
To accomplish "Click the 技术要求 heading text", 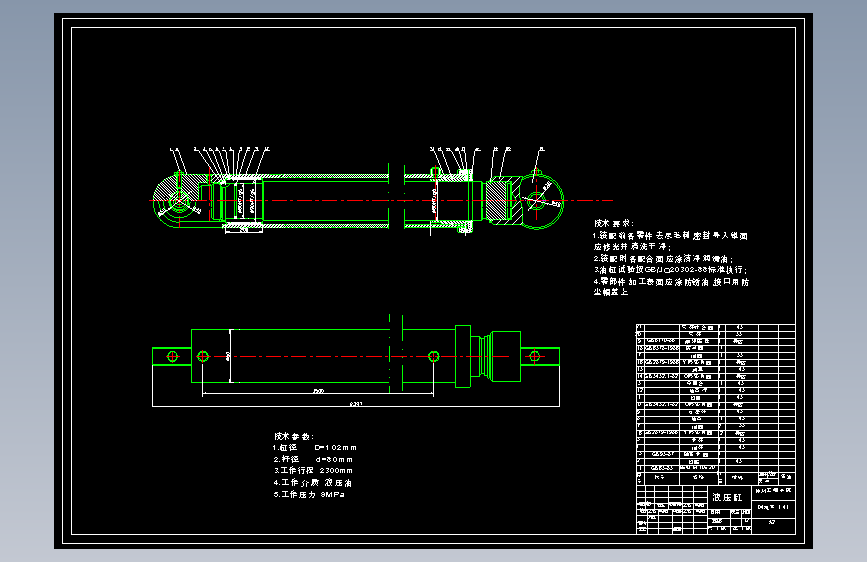I will pyautogui.click(x=614, y=223).
